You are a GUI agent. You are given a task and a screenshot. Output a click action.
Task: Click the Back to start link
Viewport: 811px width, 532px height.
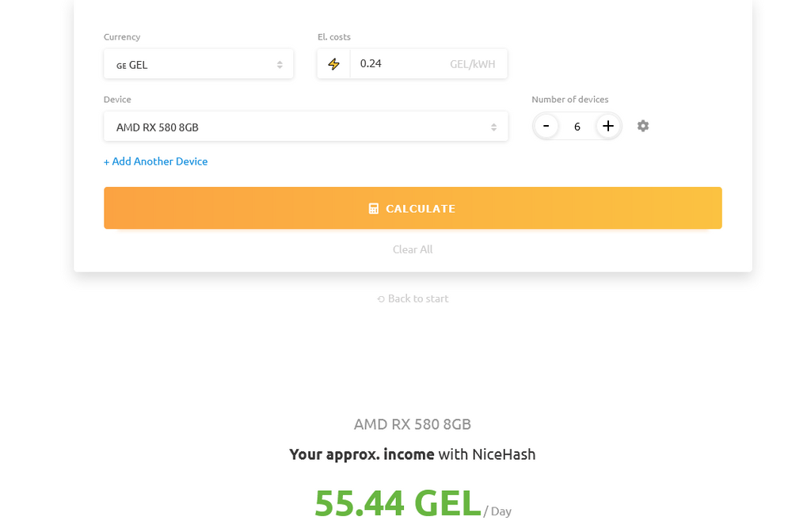(x=413, y=298)
